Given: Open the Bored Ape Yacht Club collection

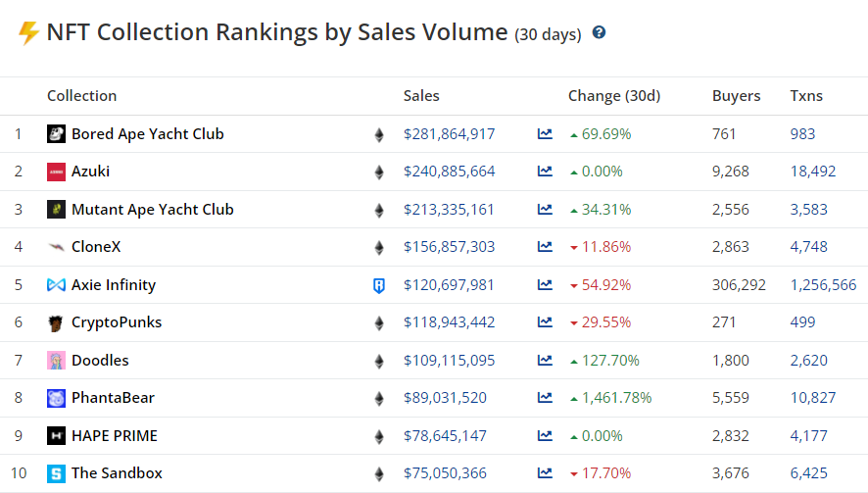Looking at the screenshot, I should pyautogui.click(x=147, y=134).
